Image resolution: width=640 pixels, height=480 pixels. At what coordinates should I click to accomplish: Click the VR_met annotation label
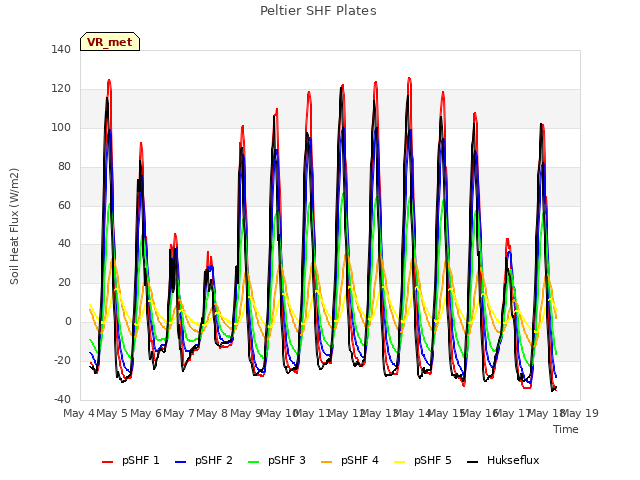coord(110,42)
